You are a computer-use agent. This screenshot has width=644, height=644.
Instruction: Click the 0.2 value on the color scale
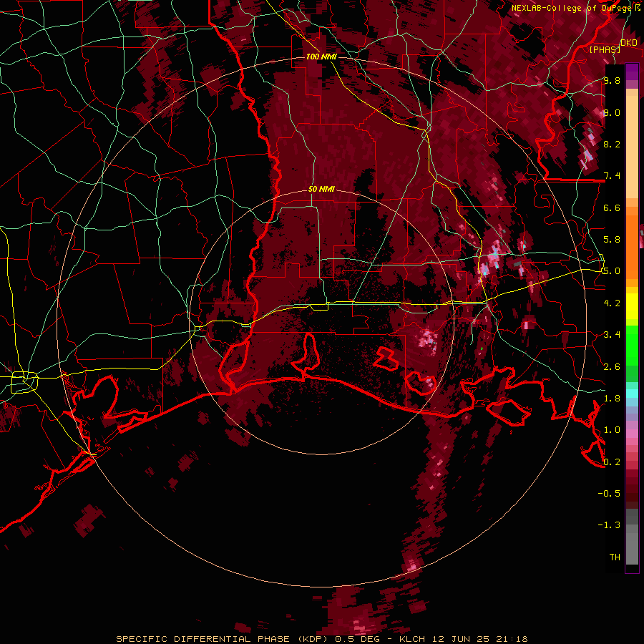(x=612, y=462)
